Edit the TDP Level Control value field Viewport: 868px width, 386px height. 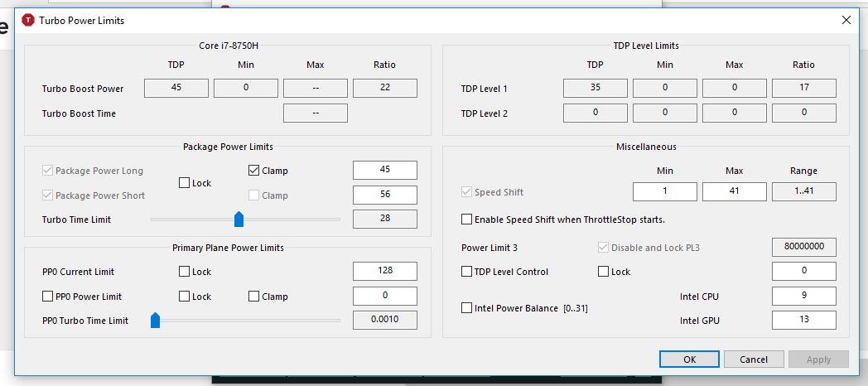(803, 271)
